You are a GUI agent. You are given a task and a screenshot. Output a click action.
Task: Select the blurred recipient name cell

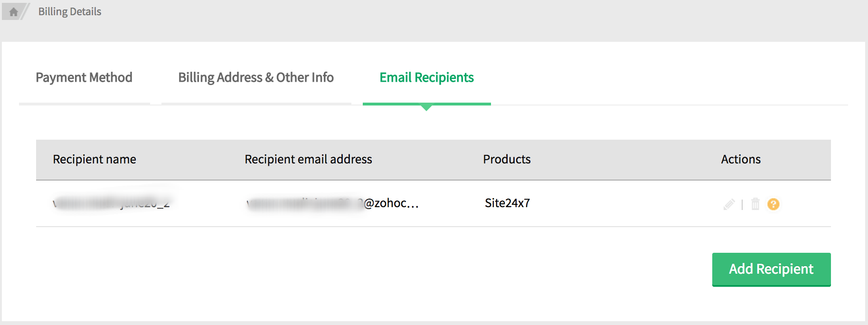point(112,203)
